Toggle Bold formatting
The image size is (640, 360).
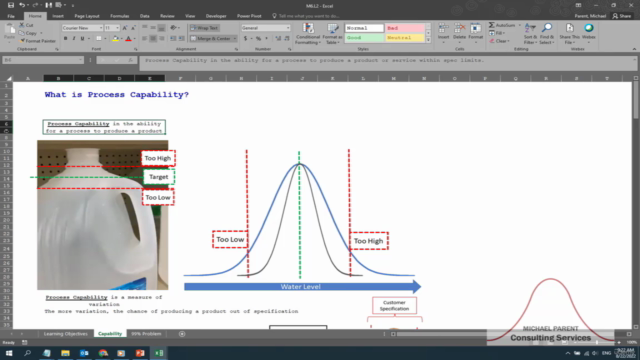[65, 38]
